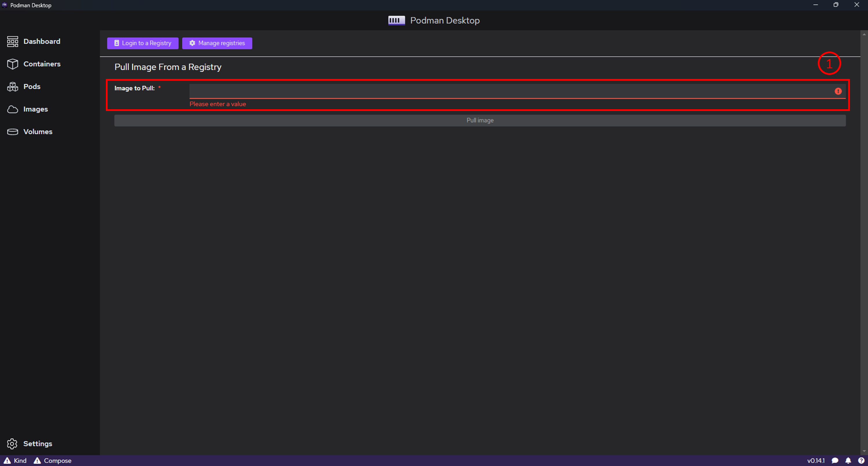Click the help question mark icon
The width and height of the screenshot is (868, 466).
click(861, 461)
